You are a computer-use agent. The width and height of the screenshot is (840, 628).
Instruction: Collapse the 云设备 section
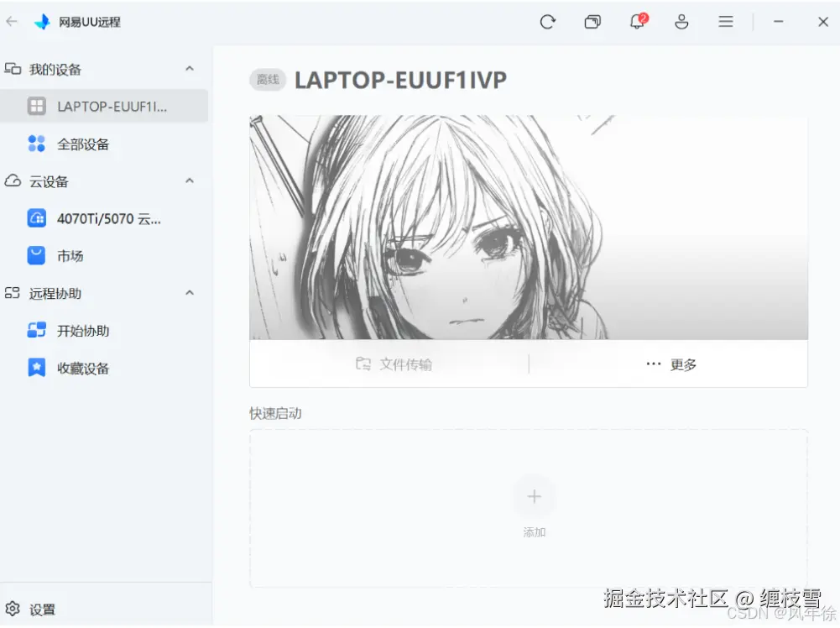(189, 181)
